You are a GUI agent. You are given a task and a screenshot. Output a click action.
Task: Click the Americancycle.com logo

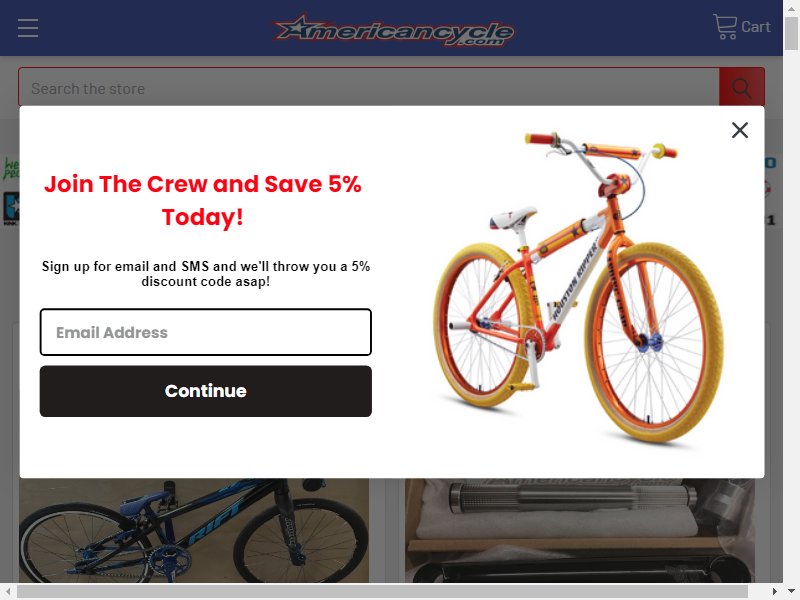pos(393,30)
